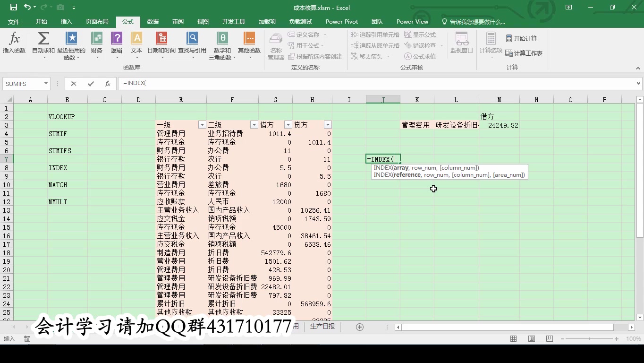
Task: Open Calculation Options menu
Action: pos(491,45)
